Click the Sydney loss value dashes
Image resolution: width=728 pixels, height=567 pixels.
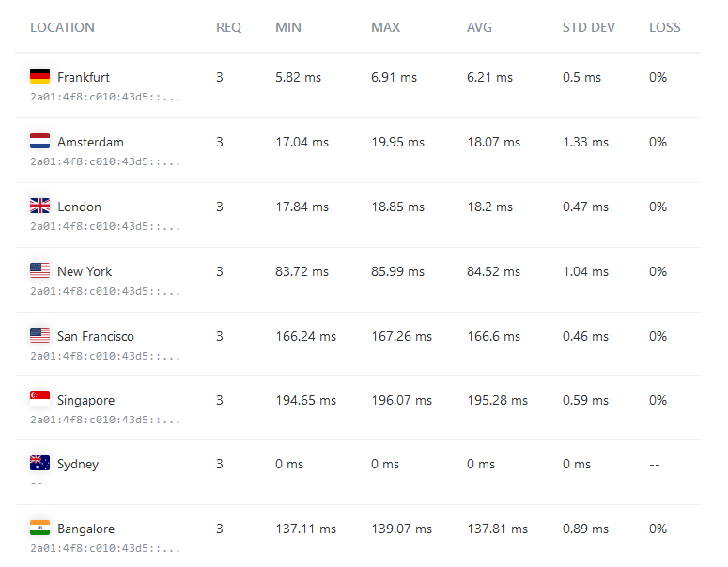pos(656,464)
